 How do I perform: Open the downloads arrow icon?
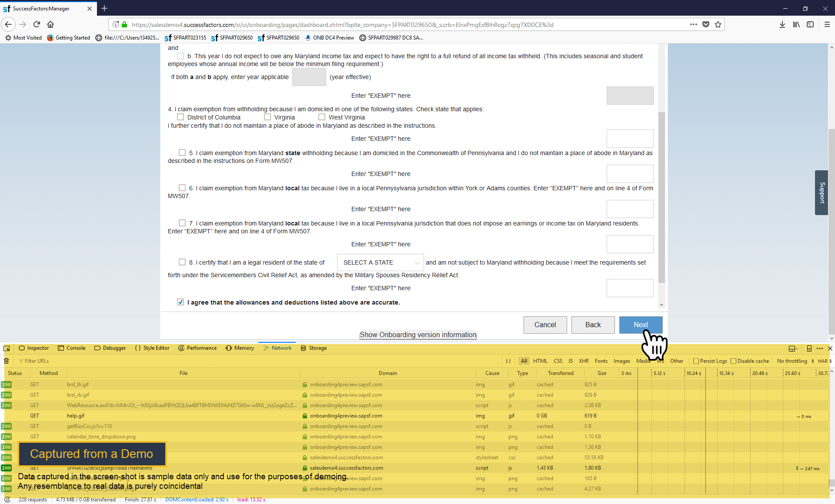tap(782, 24)
